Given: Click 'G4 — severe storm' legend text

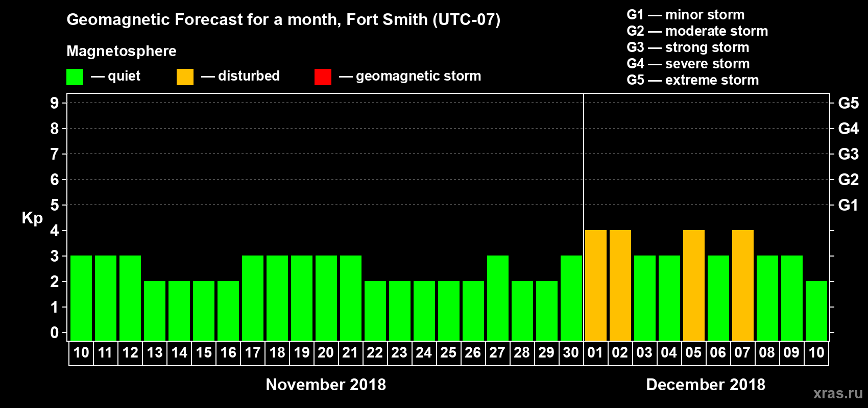Looking at the screenshot, I should [x=688, y=64].
